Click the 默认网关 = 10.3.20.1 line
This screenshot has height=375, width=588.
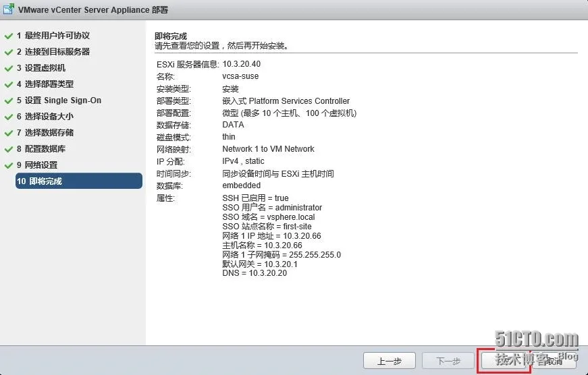click(260, 264)
